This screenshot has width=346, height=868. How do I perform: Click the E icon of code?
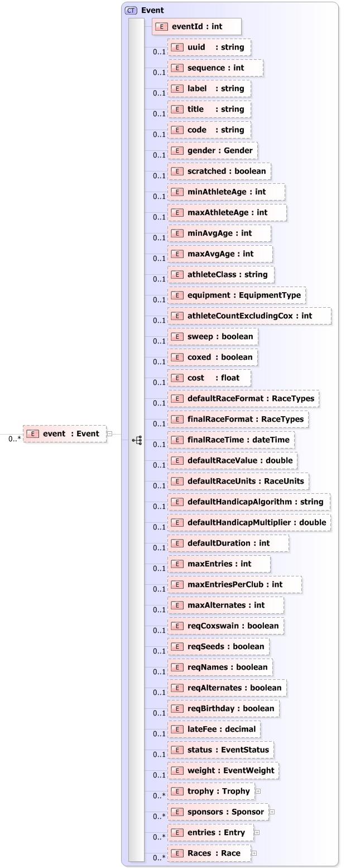(x=177, y=130)
